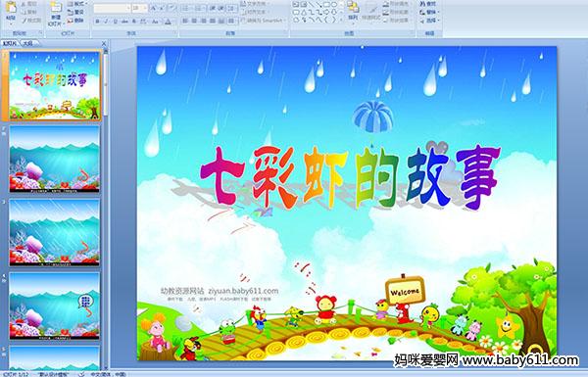Click the Arrange objects icon

353,10
